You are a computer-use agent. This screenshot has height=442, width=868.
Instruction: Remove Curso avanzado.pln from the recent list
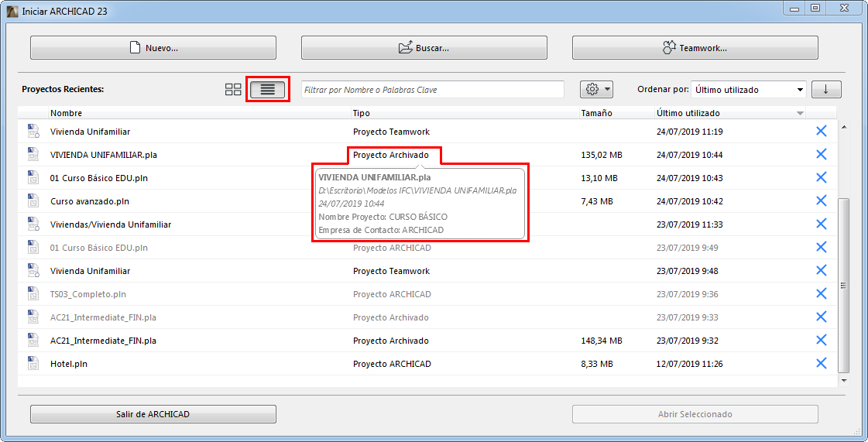(x=821, y=200)
